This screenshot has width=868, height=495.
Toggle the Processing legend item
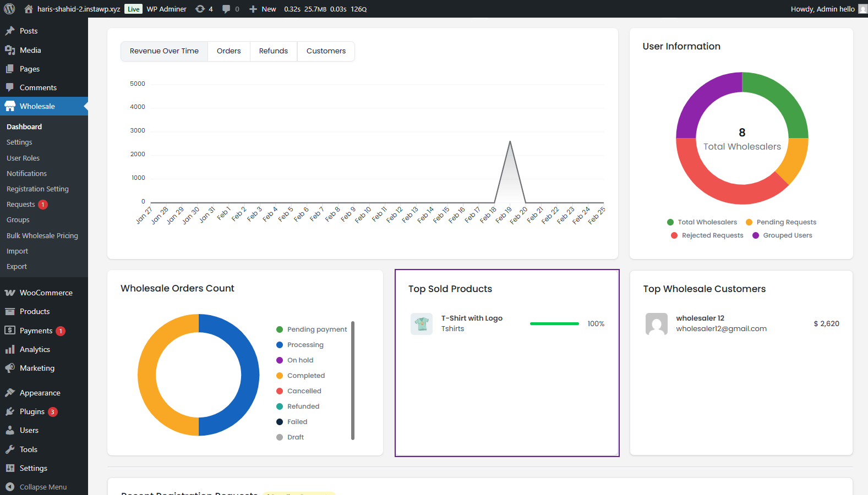305,345
